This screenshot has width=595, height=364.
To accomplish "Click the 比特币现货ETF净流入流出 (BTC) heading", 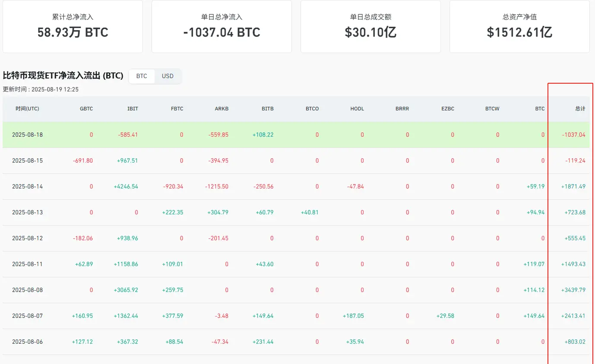I will click(x=63, y=76).
